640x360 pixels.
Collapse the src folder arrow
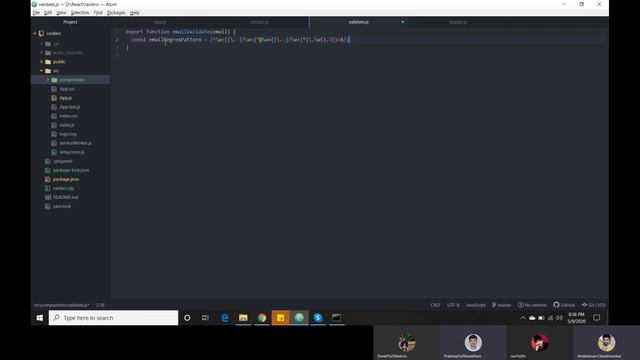coord(42,71)
